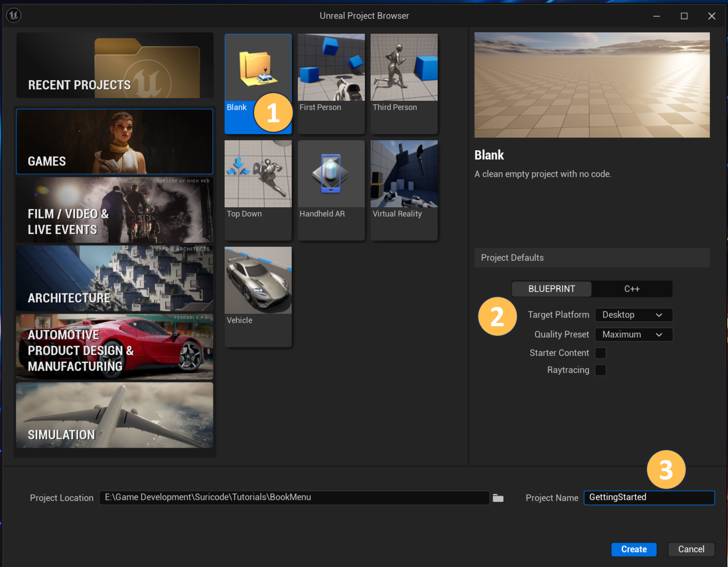Enable the Raytracing checkbox
This screenshot has height=567, width=728.
pyautogui.click(x=601, y=370)
